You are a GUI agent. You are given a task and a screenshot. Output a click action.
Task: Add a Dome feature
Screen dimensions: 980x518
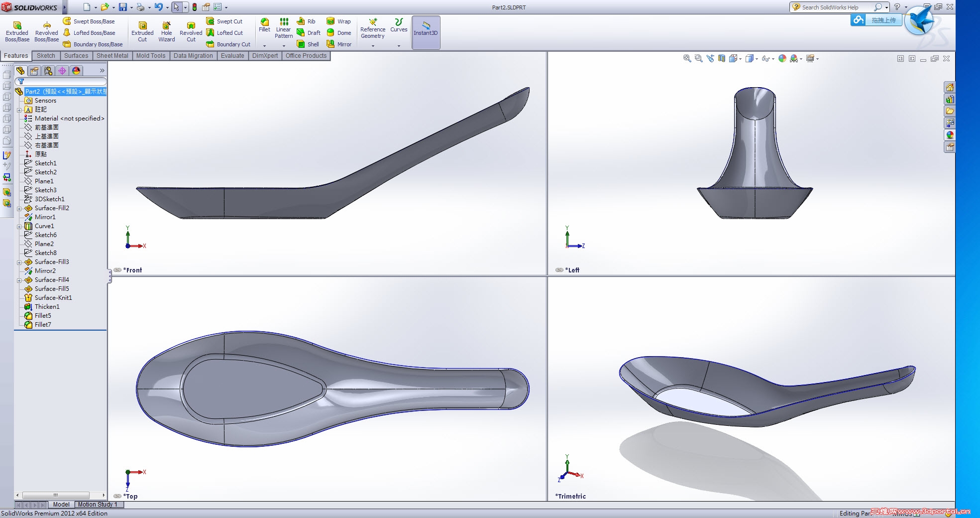point(339,33)
